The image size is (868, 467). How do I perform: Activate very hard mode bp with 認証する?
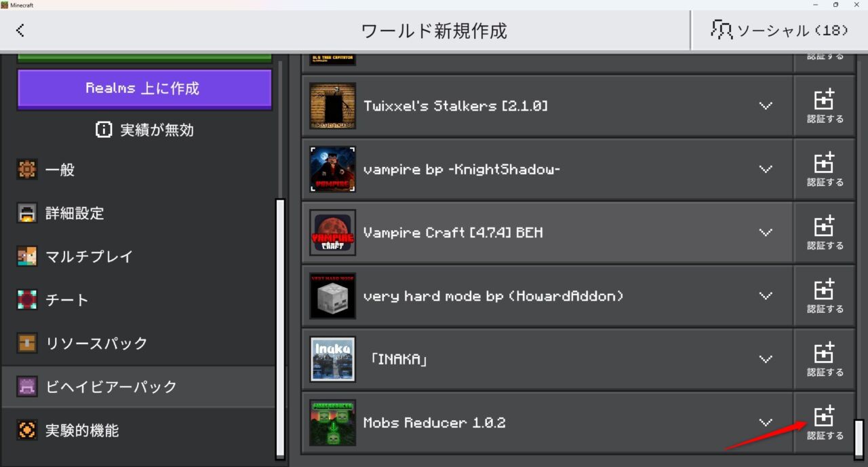click(825, 296)
